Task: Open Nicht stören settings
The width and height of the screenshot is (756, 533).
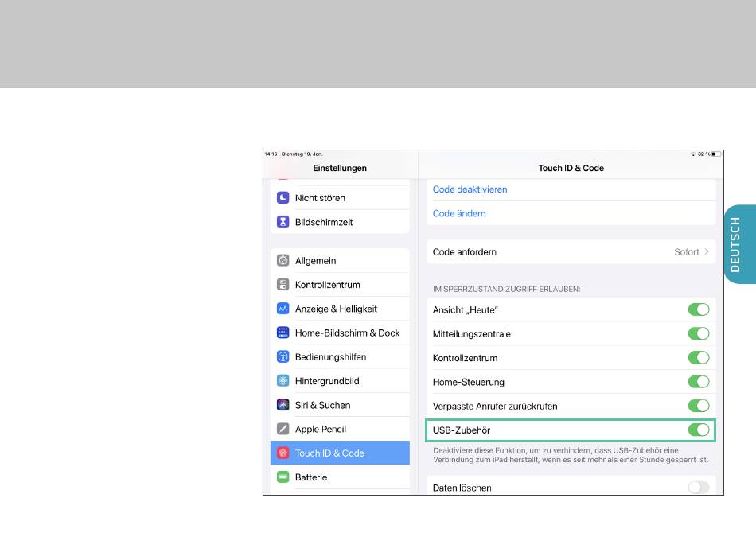Action: (x=340, y=197)
